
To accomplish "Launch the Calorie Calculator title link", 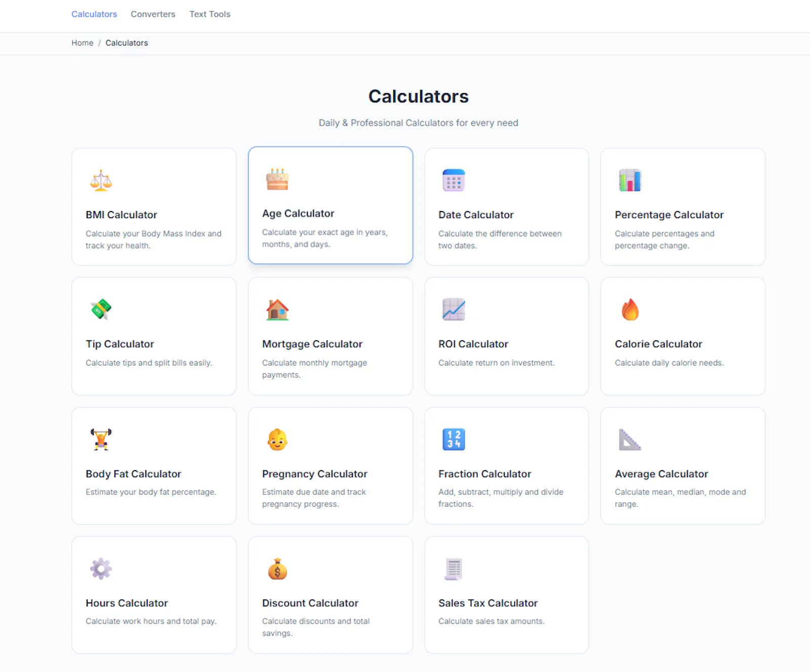I will tap(659, 344).
